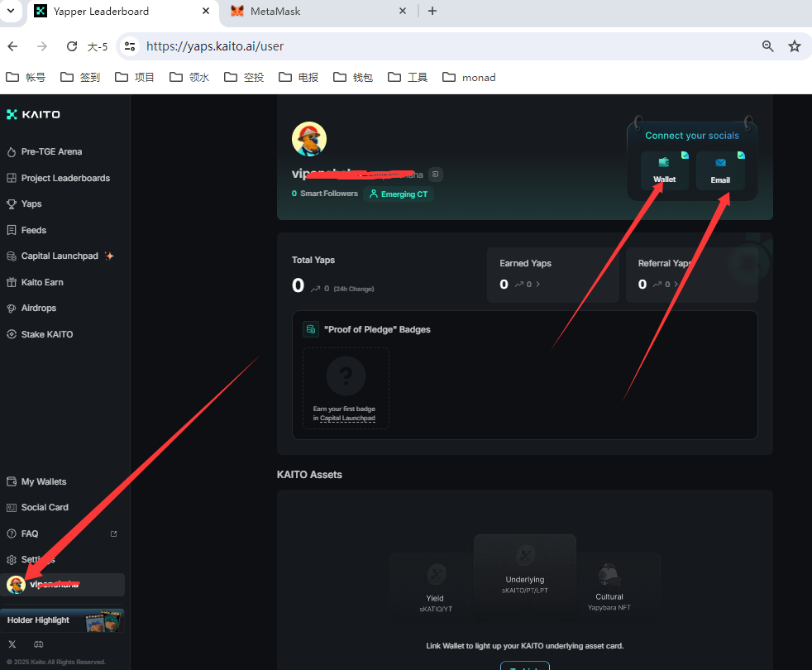Open the 帐号 bookmark folder

pyautogui.click(x=26, y=77)
